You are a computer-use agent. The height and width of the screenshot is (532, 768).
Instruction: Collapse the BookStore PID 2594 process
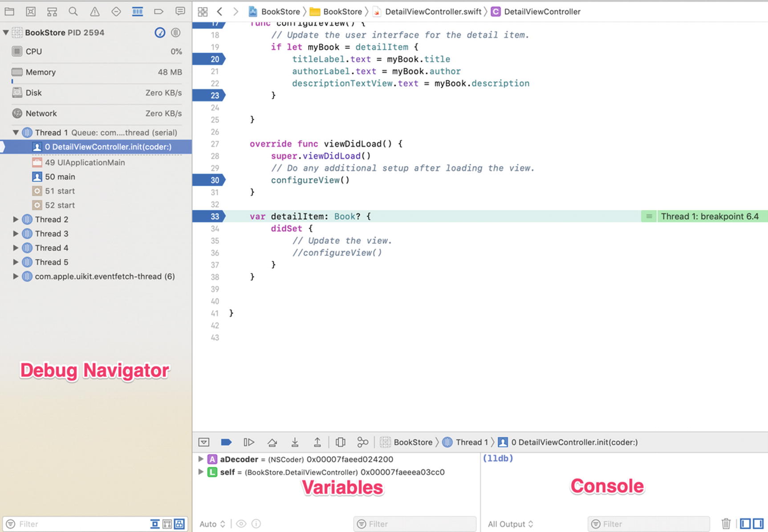(x=6, y=32)
